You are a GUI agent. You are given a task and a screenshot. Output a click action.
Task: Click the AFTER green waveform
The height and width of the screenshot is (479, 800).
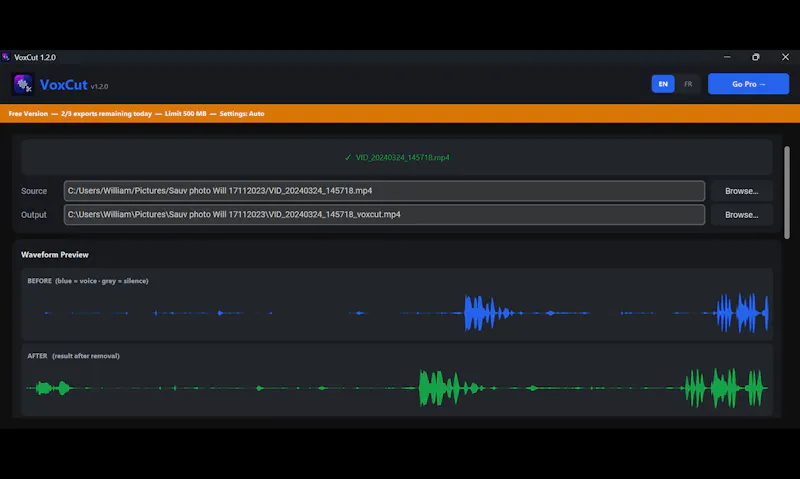click(397, 388)
